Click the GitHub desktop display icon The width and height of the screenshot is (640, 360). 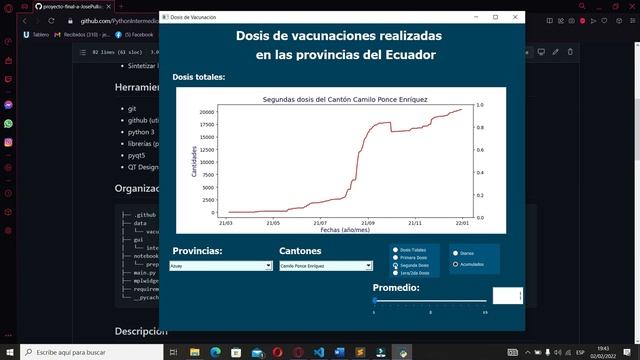tap(541, 52)
